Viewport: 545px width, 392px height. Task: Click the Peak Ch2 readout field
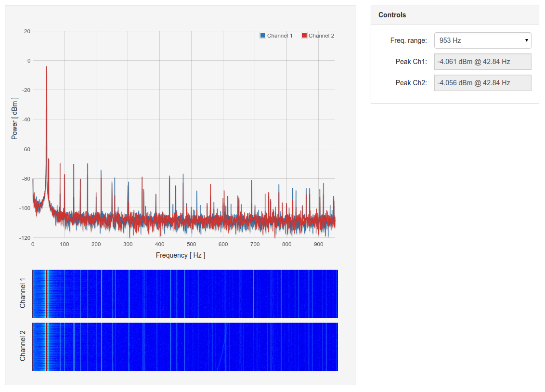coord(482,83)
